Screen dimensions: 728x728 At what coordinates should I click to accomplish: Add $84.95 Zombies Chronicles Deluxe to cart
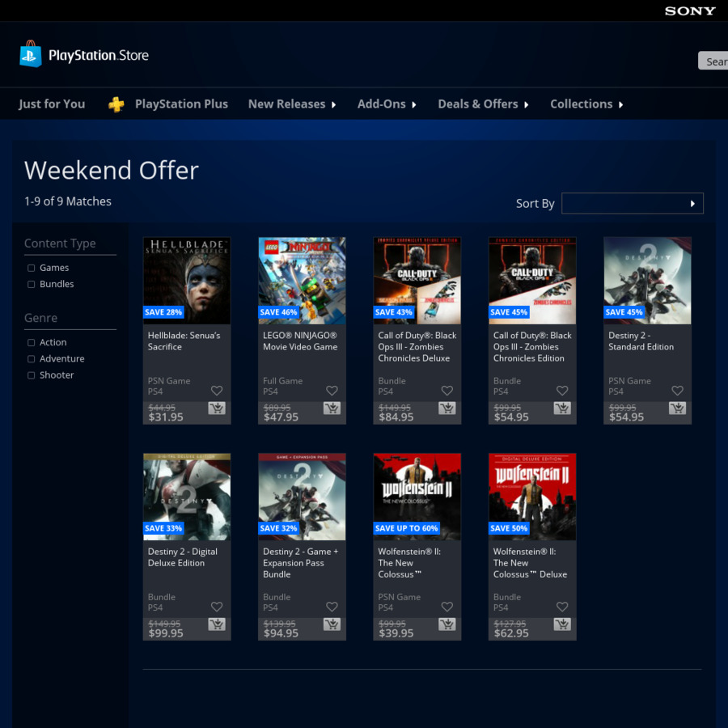coord(447,408)
